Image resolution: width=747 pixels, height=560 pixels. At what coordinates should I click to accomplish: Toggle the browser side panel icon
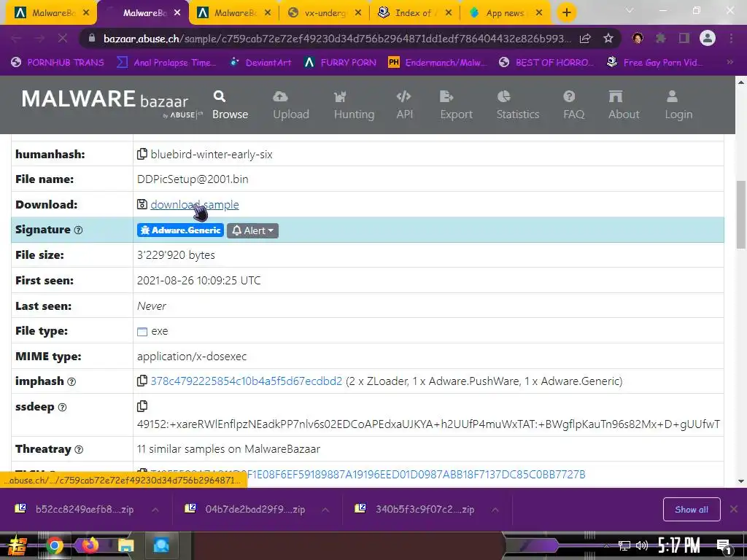click(684, 38)
